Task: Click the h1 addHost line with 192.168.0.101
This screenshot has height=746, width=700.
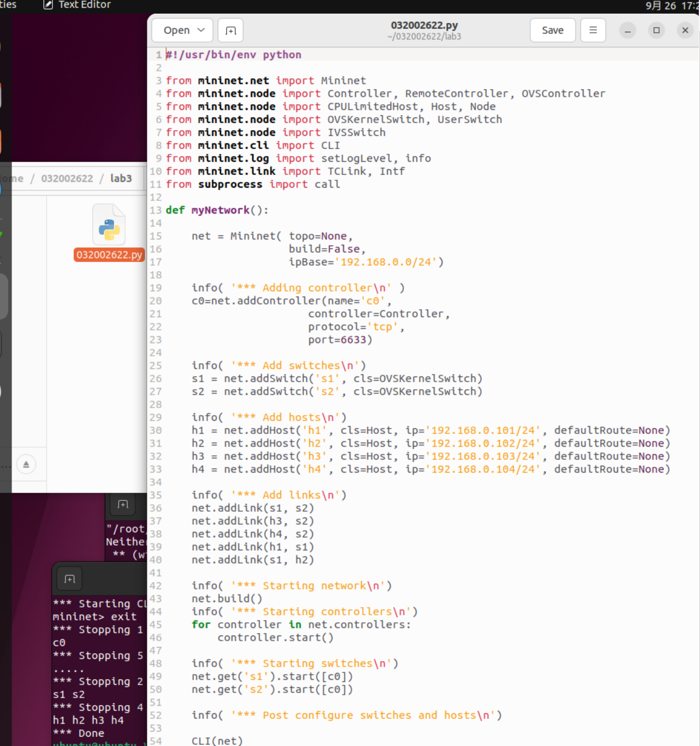Action: tap(431, 431)
